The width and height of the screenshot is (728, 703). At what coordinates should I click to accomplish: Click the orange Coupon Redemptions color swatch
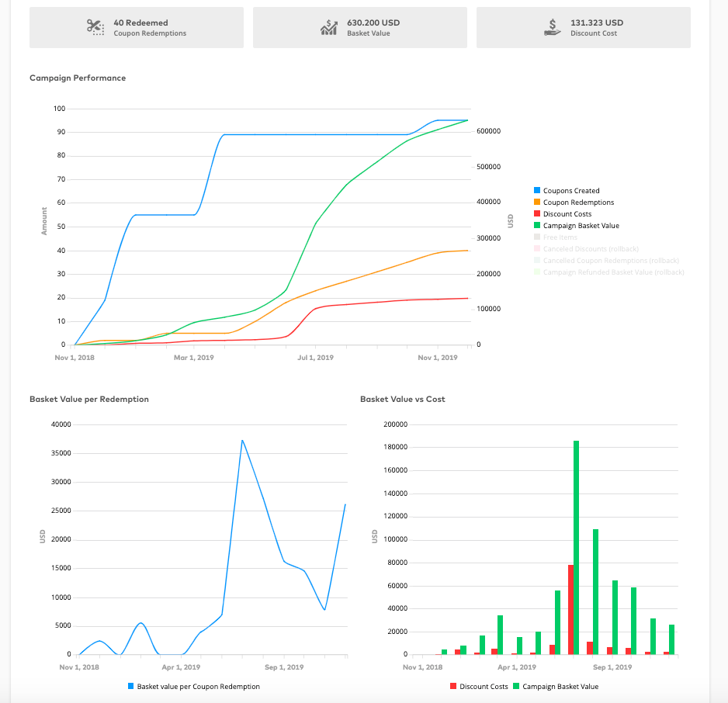click(537, 202)
